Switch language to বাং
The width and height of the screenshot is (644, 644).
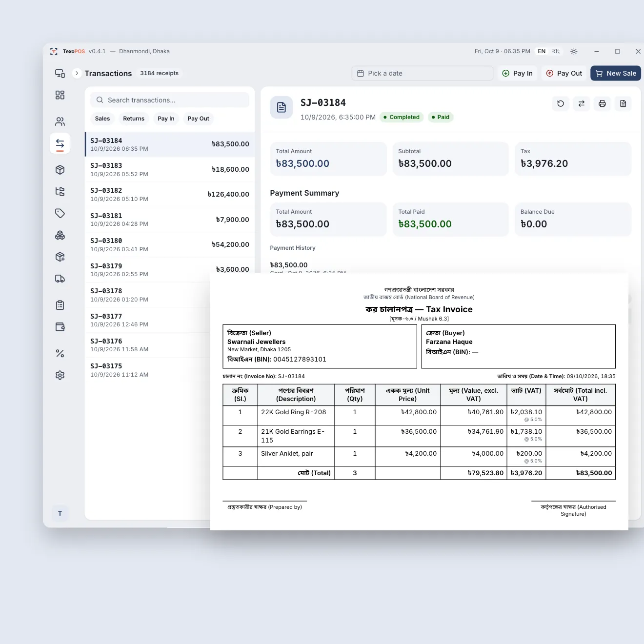(556, 51)
